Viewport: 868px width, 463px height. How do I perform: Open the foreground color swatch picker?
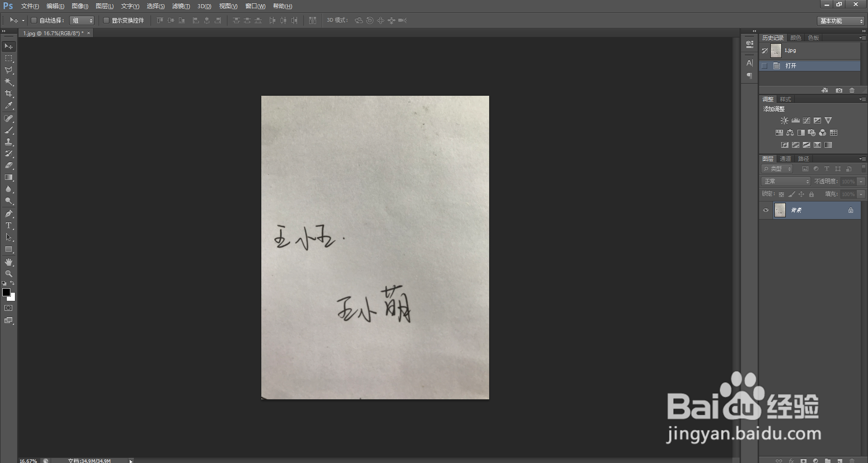[x=6, y=293]
